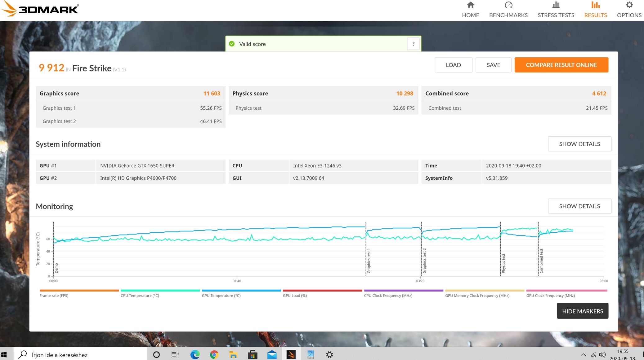
Task: Click the Graphics test 2 chart marker
Action: 425,261
